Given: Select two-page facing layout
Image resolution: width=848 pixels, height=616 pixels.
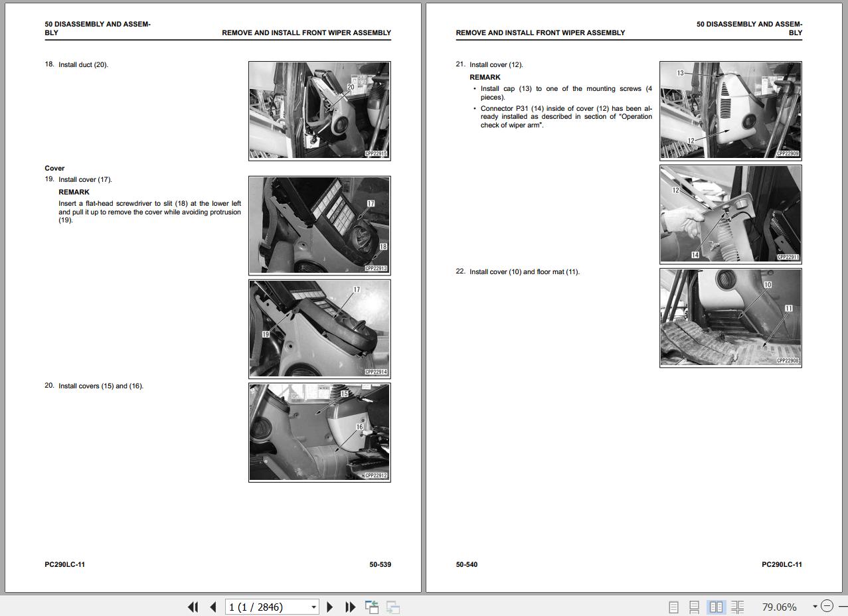Looking at the screenshot, I should coord(716,607).
